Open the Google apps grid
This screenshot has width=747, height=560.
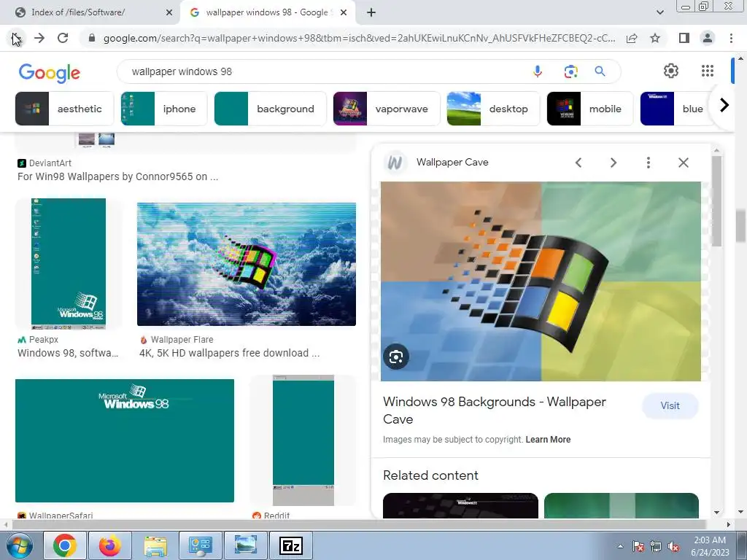tap(708, 71)
